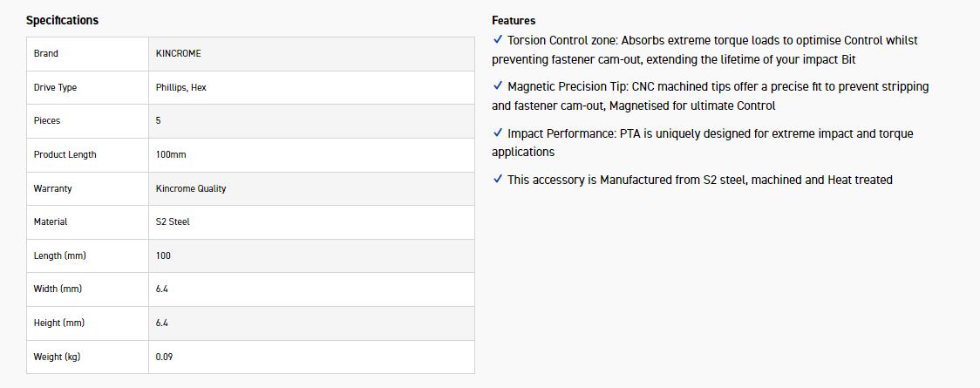This screenshot has height=388, width=980.
Task: Click the checkmark beside S2 steel feature
Action: 498,180
